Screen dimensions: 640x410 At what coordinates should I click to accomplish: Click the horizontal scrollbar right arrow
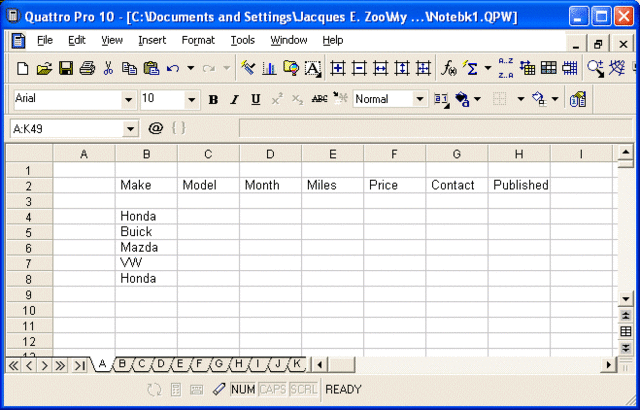point(609,364)
